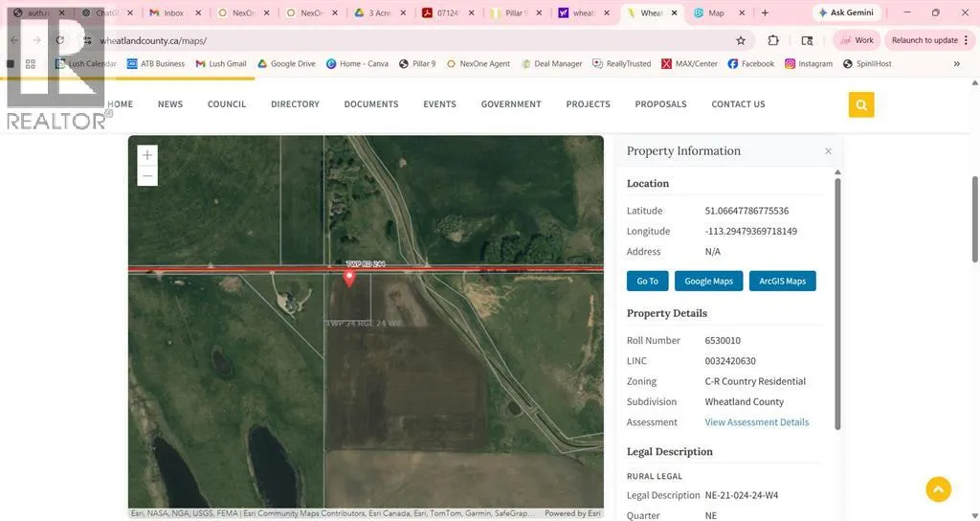Click the orange scroll-to-top arrow button
Image resolution: width=980 pixels, height=521 pixels.
coord(938,489)
